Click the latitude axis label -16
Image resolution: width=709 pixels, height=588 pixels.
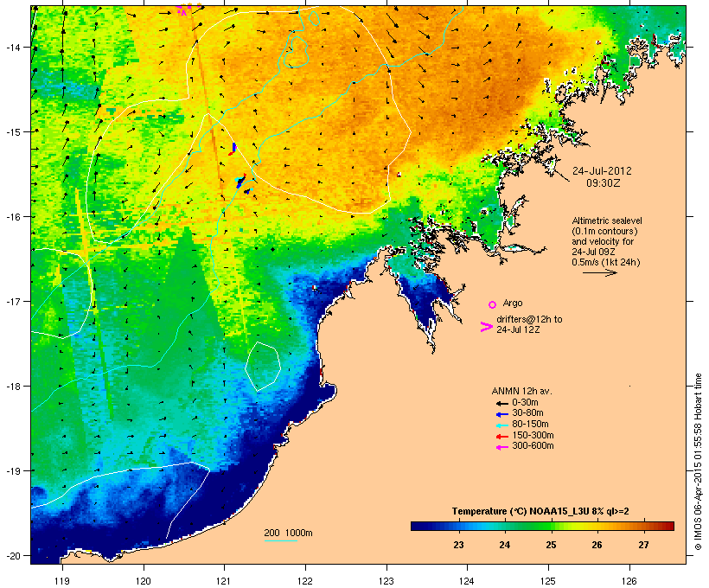(13, 217)
